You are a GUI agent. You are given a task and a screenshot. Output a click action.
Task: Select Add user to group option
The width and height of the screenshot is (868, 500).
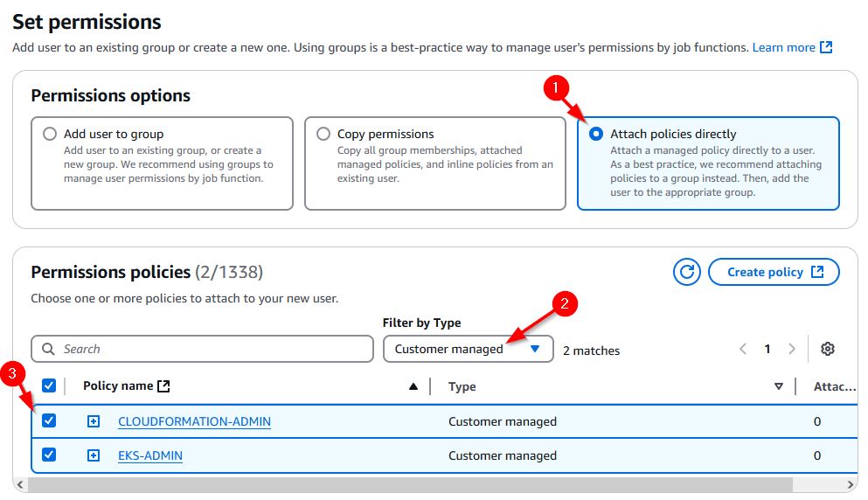pyautogui.click(x=50, y=134)
